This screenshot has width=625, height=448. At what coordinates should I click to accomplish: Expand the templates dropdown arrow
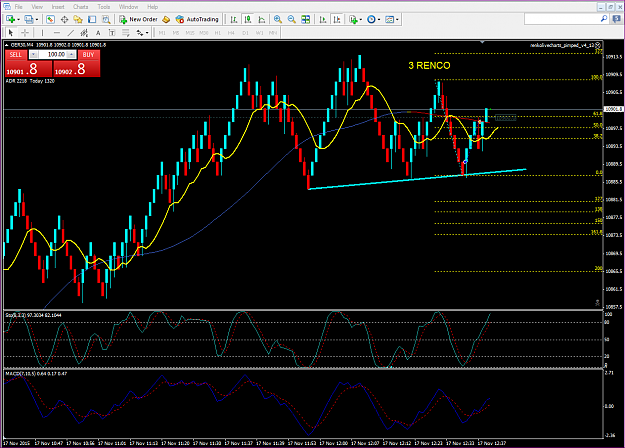coord(397,20)
